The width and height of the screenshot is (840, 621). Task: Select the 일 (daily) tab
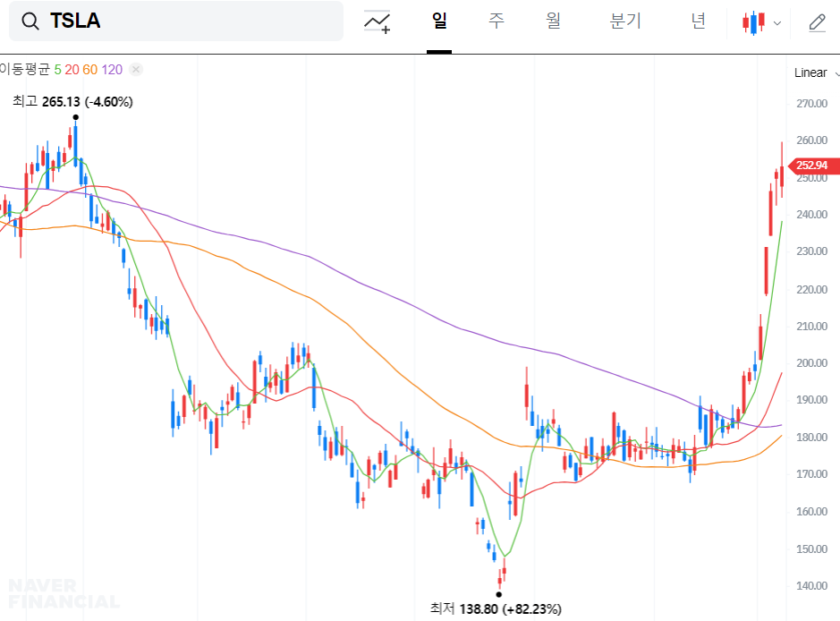pyautogui.click(x=439, y=21)
